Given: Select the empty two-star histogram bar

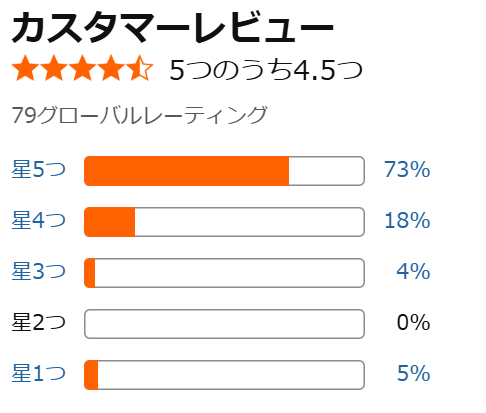Looking at the screenshot, I should (x=224, y=324).
